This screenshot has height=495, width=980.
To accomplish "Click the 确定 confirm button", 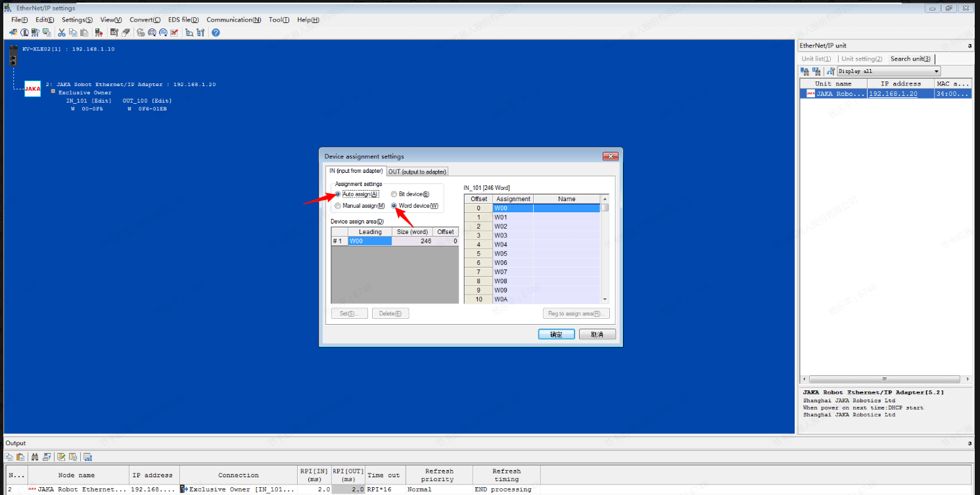I will [556, 334].
